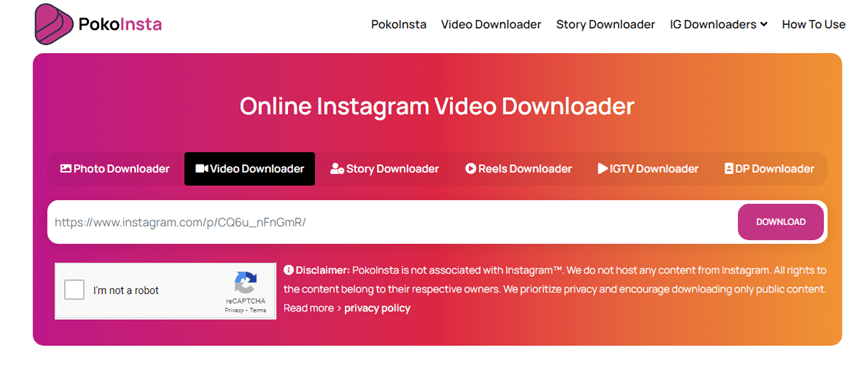Select the highlighted Video Downloader tab

[x=249, y=169]
